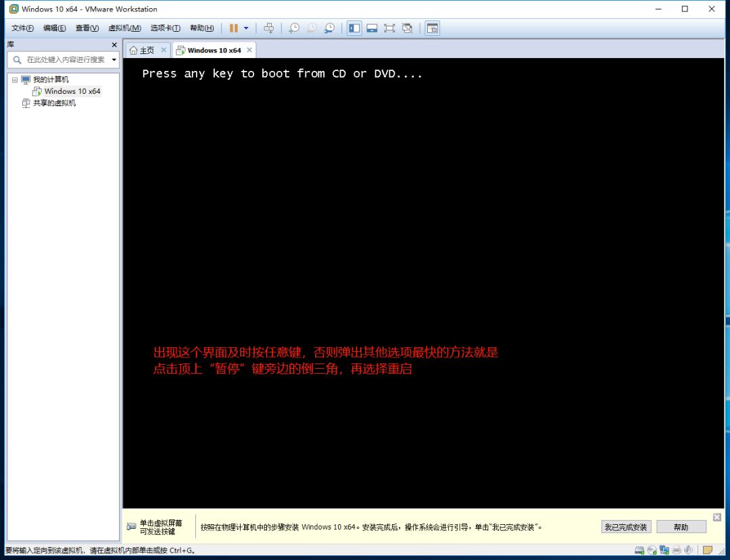Send Ctrl+Alt+Del via toolbar icon
The width and height of the screenshot is (730, 560).
[268, 28]
